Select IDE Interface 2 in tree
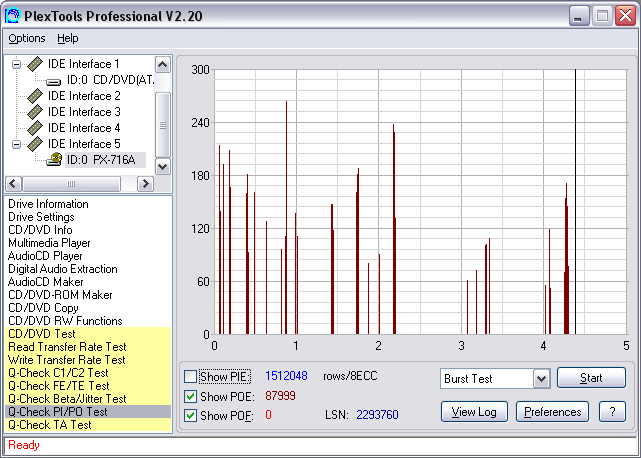Viewport: 641px width, 458px height. (x=84, y=96)
